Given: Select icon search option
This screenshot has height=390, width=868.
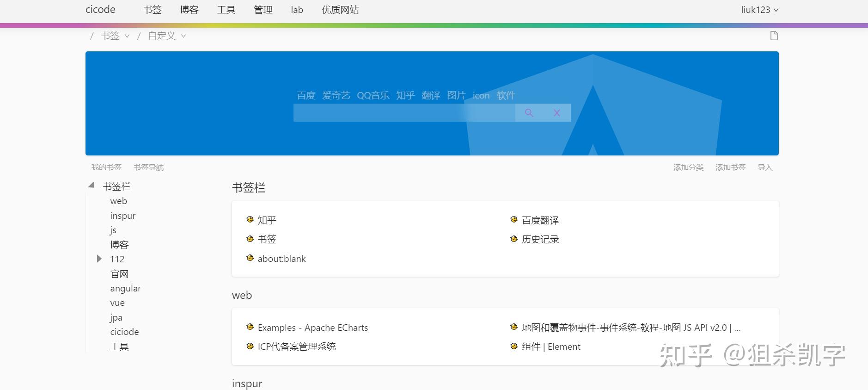Looking at the screenshot, I should pos(481,95).
